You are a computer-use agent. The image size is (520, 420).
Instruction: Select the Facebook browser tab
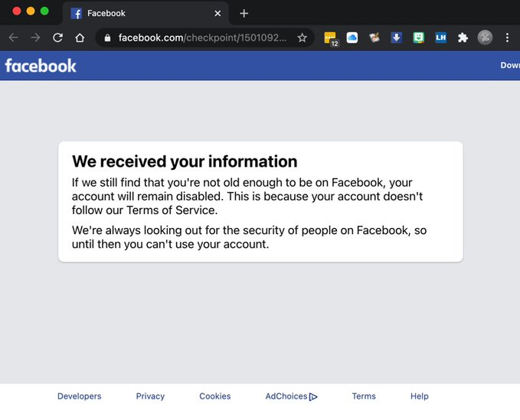point(146,13)
